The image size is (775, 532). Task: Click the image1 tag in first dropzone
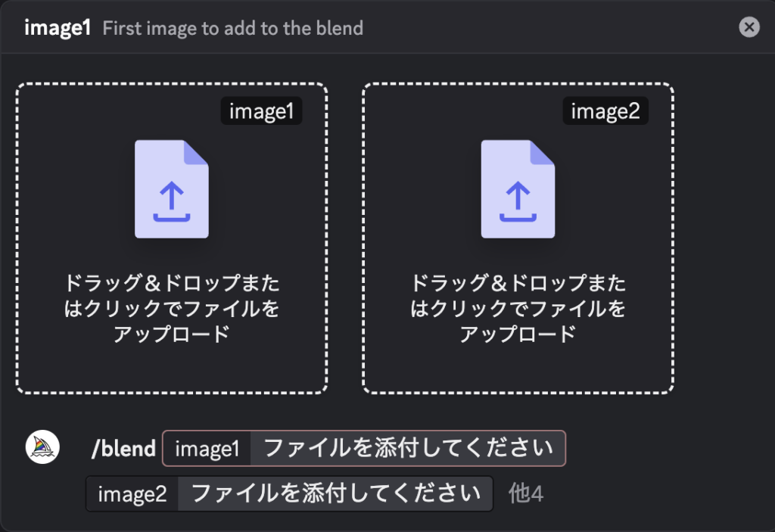coord(261,112)
